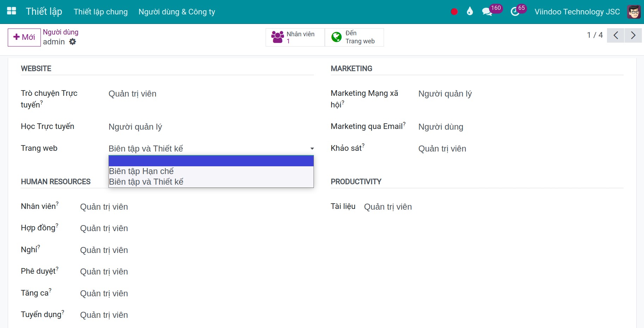This screenshot has height=328, width=644.
Task: Click Nhân viên field value Quản trị viên
Action: (104, 207)
